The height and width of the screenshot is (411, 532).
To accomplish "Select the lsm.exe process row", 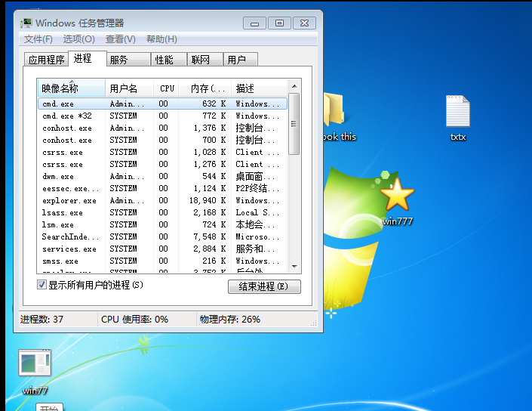I will click(x=162, y=225).
